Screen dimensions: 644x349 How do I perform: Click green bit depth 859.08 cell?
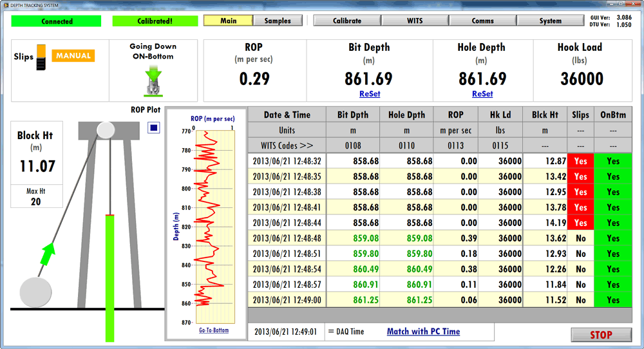click(x=353, y=238)
